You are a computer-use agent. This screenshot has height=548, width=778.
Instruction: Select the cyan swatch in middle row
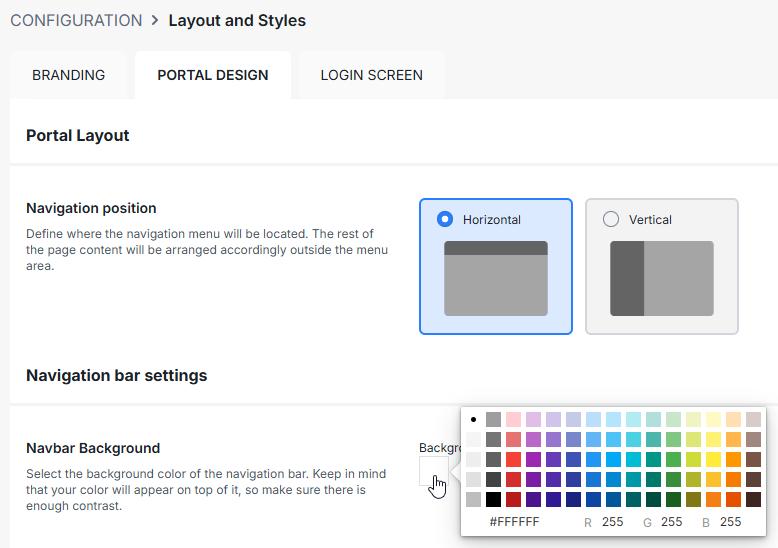click(x=633, y=459)
